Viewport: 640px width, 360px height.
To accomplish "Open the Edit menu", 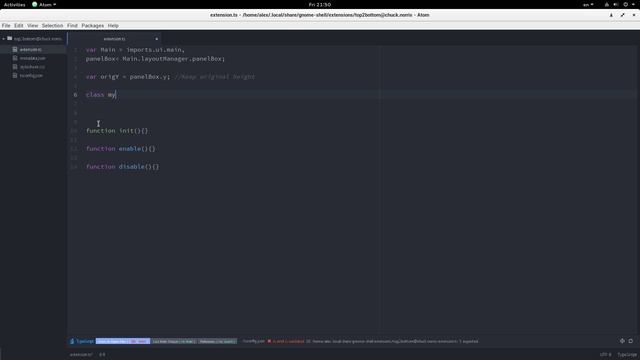I will pos(19,25).
